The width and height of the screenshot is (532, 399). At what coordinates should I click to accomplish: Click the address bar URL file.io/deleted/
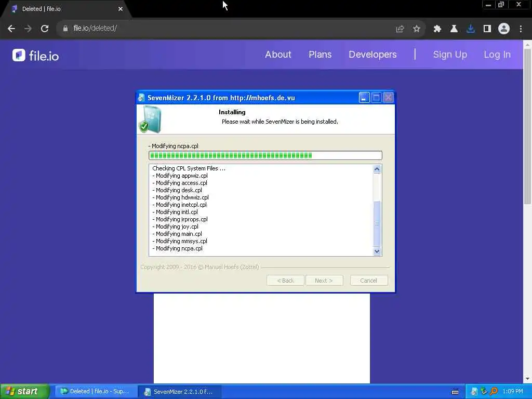[95, 28]
